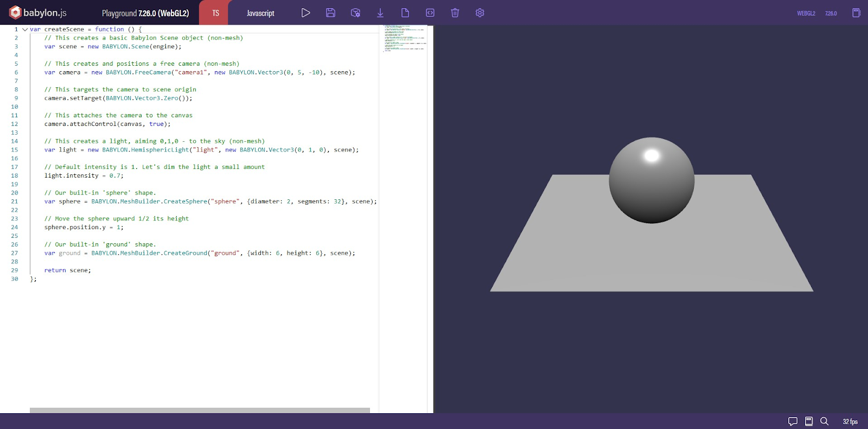This screenshot has width=868, height=429.
Task: Click the search magnifier in status bar
Action: pos(825,421)
